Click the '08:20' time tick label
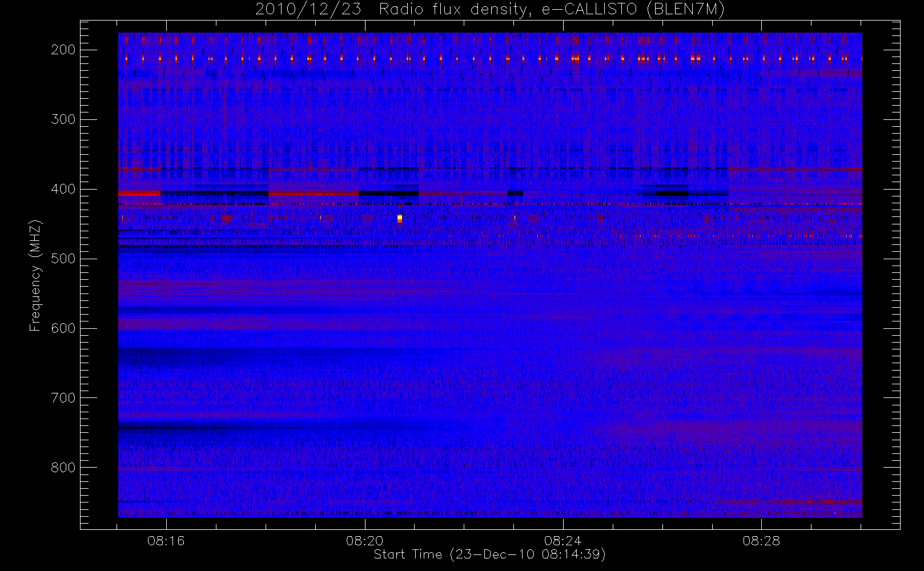 (365, 541)
